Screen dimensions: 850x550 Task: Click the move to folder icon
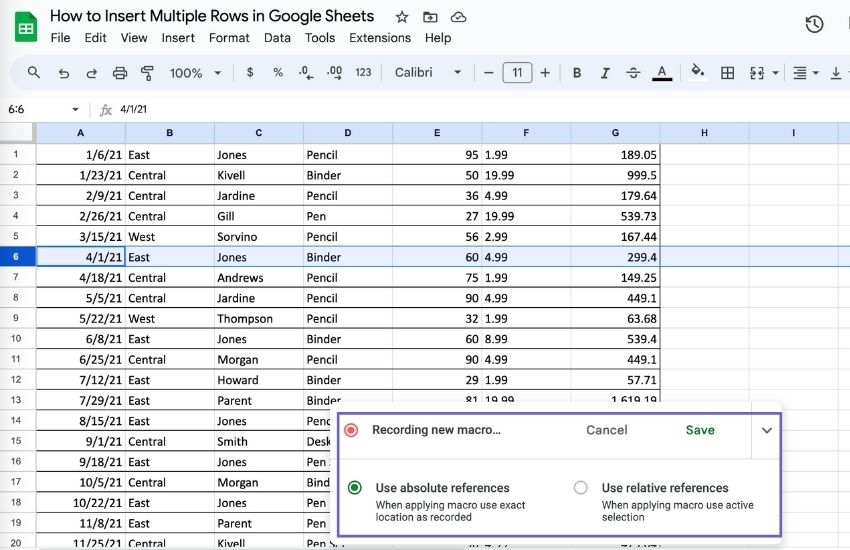pyautogui.click(x=430, y=17)
